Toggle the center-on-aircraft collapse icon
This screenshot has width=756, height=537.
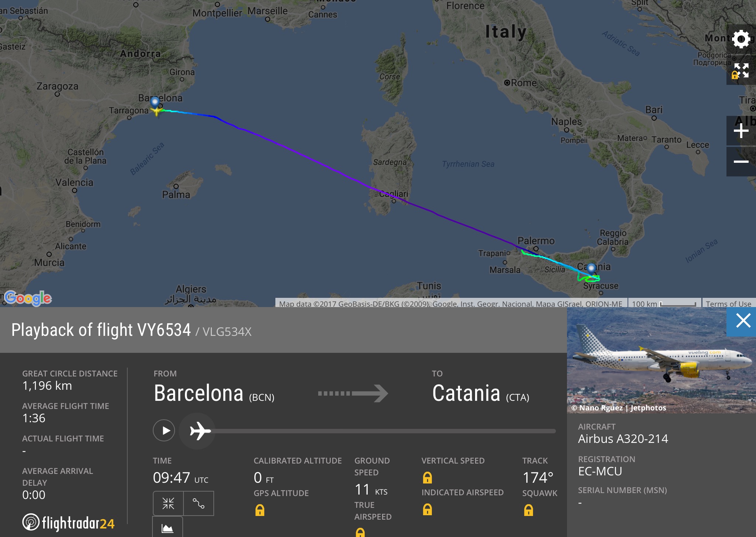coord(168,503)
